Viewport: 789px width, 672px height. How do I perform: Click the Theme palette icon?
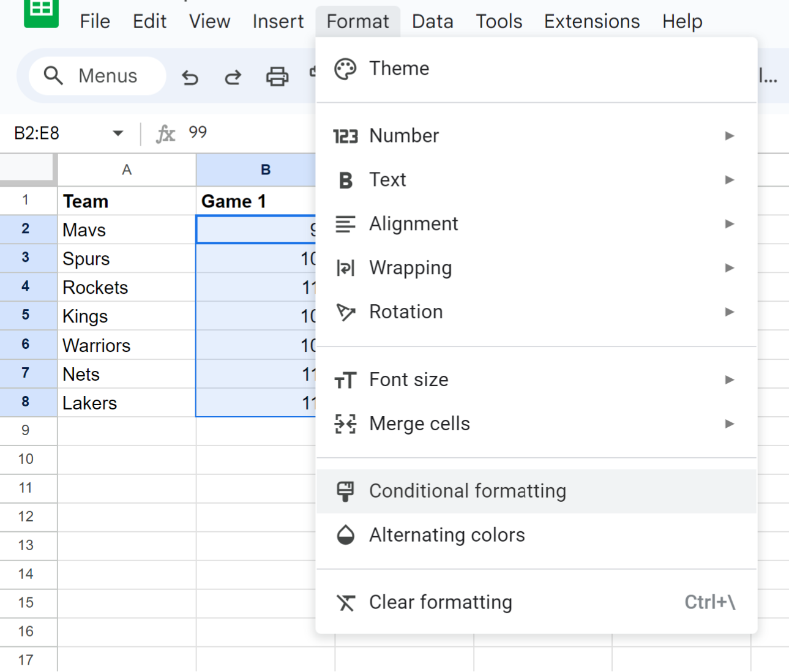(x=345, y=69)
